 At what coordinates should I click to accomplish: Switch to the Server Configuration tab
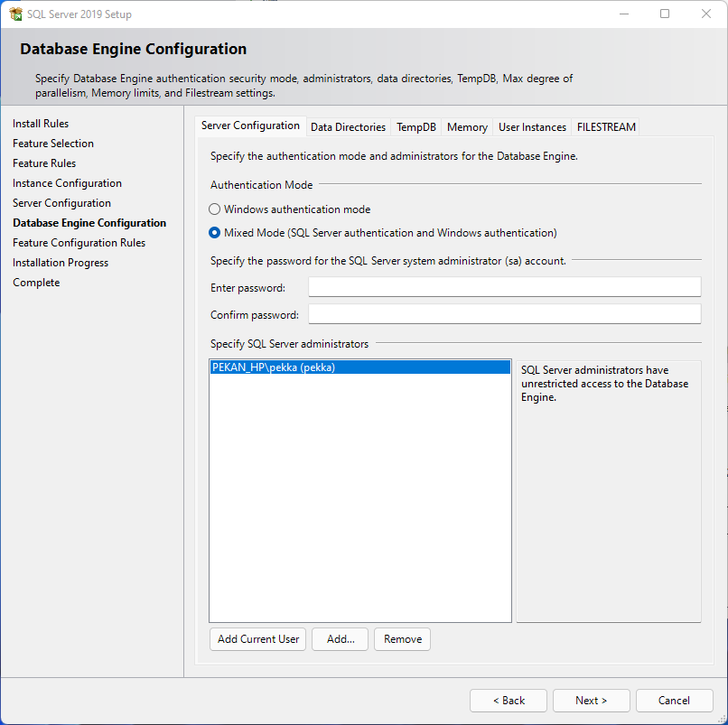coord(250,125)
